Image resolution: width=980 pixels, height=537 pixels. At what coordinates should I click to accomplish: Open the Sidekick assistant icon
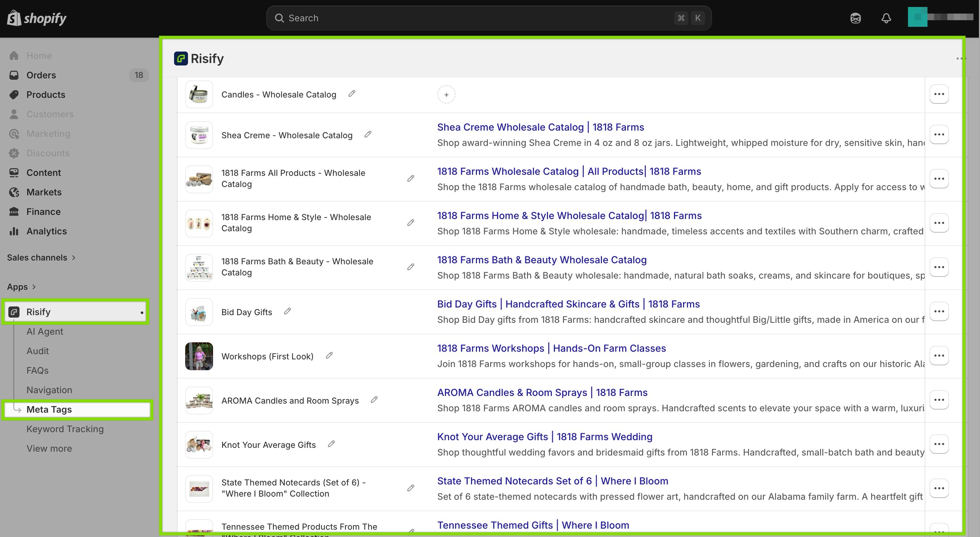pyautogui.click(x=856, y=18)
